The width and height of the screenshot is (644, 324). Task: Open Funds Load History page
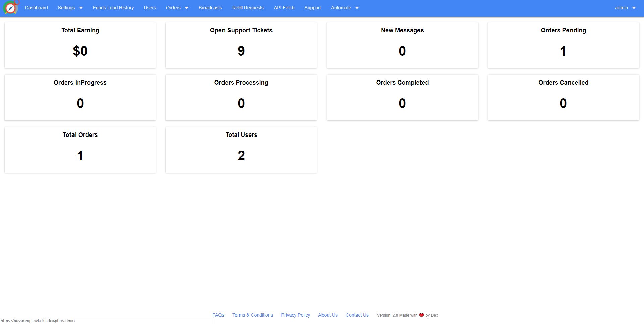point(113,8)
